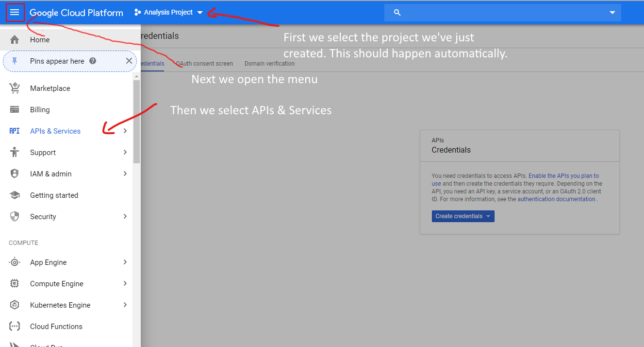Click the Compute Engine chip icon
The height and width of the screenshot is (347, 644).
[15, 284]
